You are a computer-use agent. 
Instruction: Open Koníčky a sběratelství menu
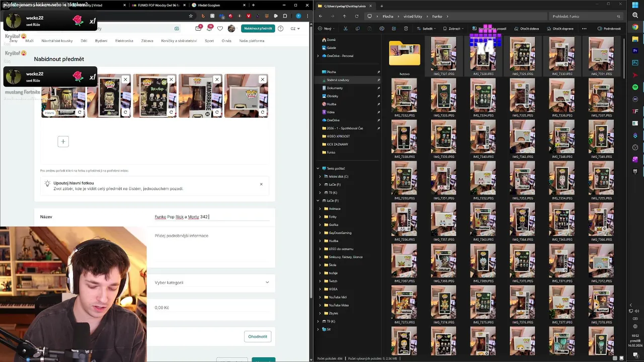click(x=179, y=41)
